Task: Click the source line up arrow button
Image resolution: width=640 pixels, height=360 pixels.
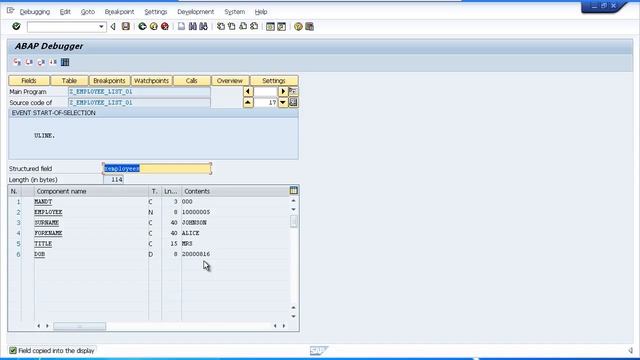Action: [248, 102]
